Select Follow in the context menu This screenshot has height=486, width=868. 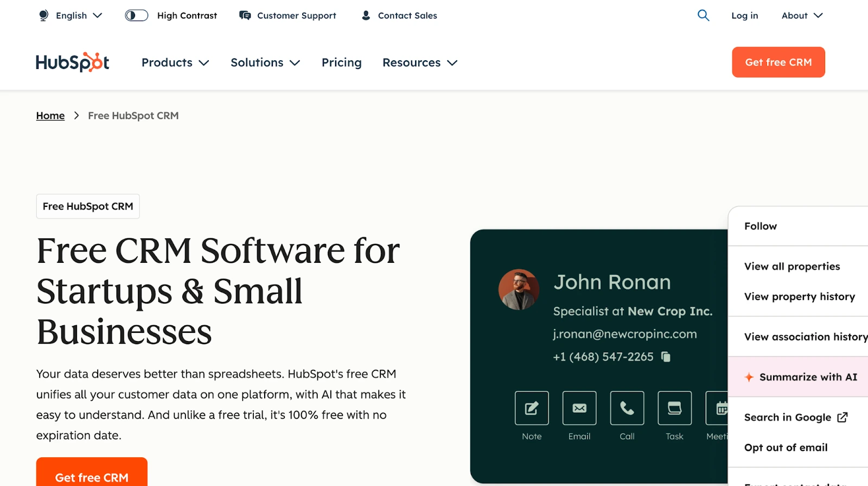coord(761,226)
